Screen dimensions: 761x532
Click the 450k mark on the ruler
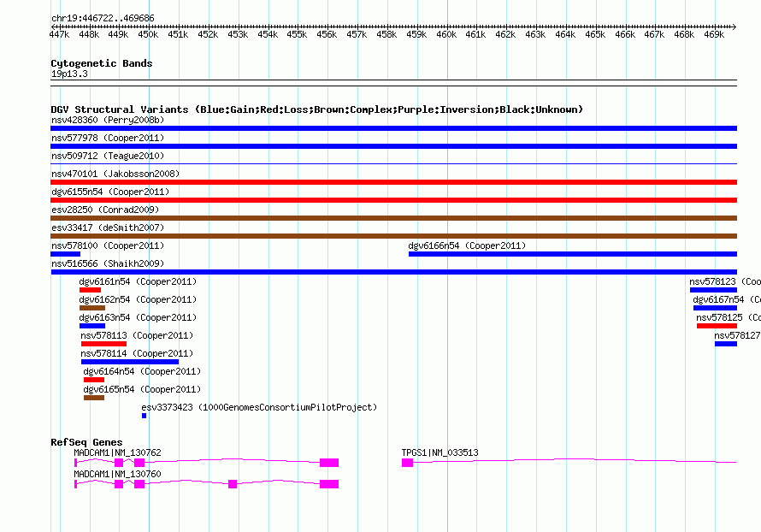148,35
